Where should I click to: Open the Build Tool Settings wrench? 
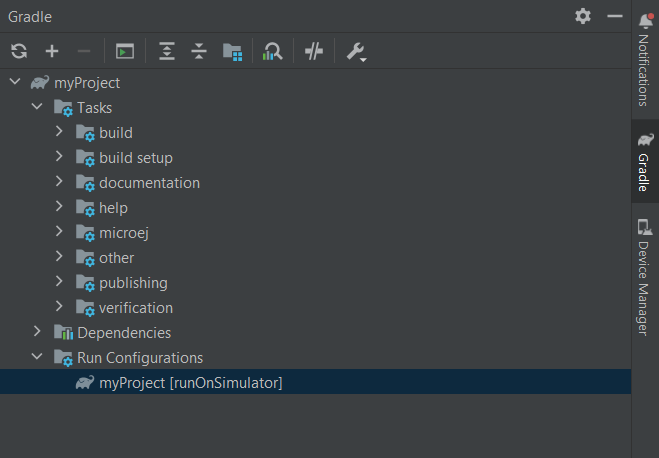click(355, 52)
